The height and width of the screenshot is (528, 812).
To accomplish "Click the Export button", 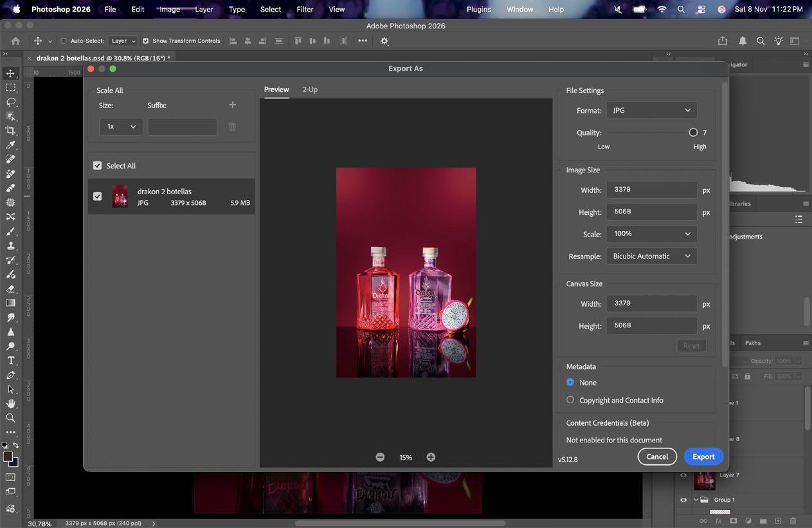I will [x=703, y=457].
